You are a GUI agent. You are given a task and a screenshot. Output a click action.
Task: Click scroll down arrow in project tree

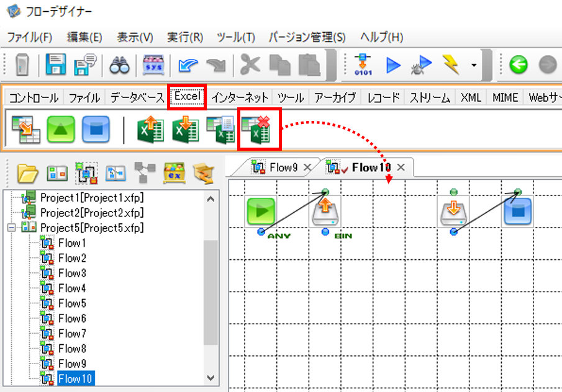(211, 378)
